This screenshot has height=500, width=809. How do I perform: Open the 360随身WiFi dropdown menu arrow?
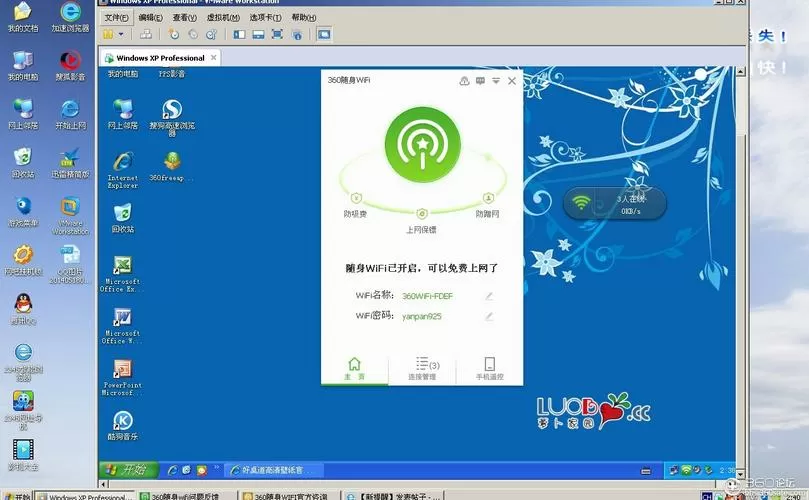pos(496,80)
